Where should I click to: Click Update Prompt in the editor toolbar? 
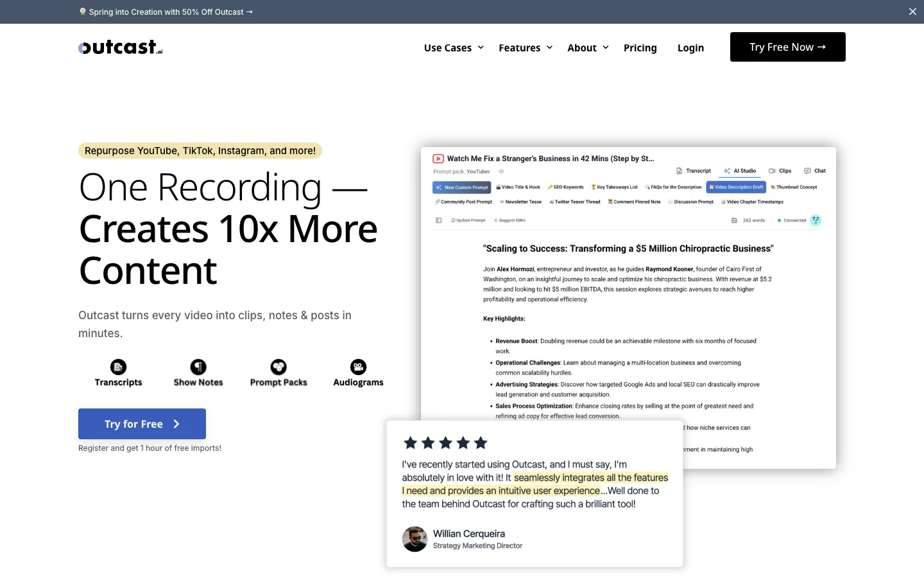tap(468, 220)
